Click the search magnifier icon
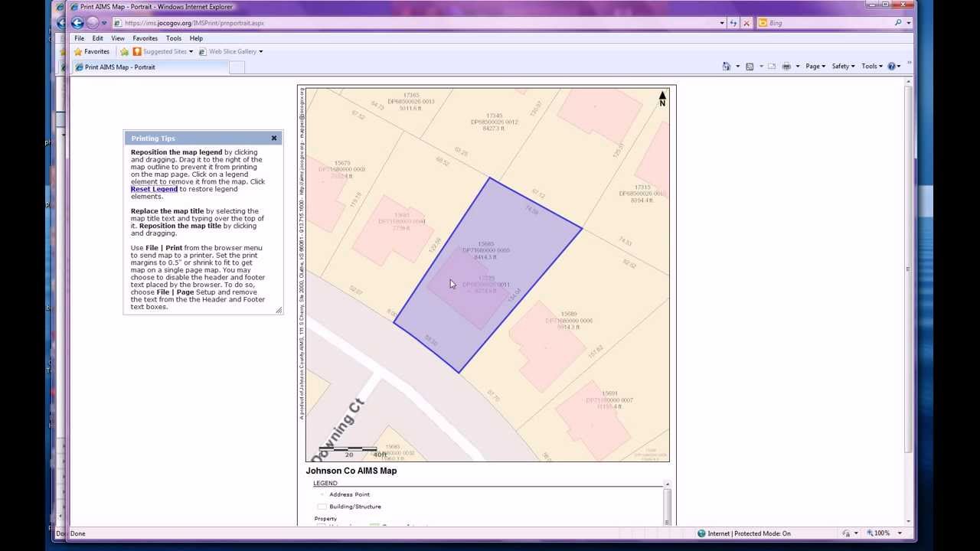Image resolution: width=980 pixels, height=551 pixels. tap(898, 23)
